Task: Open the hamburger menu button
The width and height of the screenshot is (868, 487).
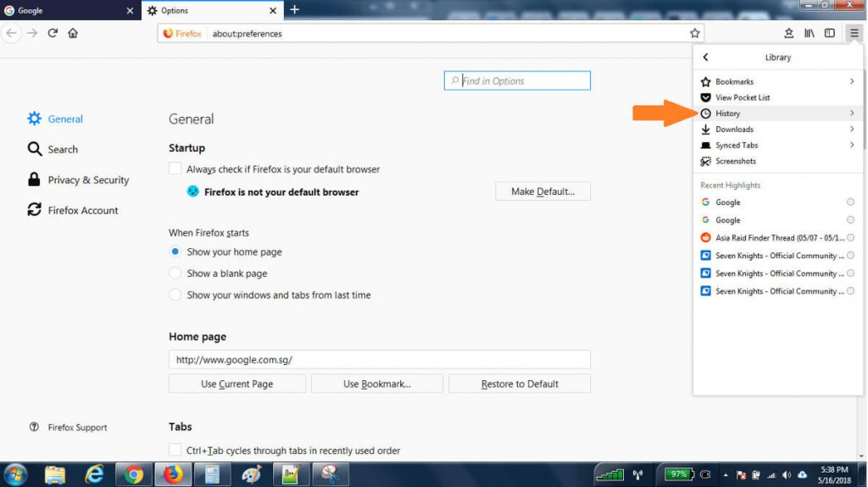Action: tap(854, 33)
